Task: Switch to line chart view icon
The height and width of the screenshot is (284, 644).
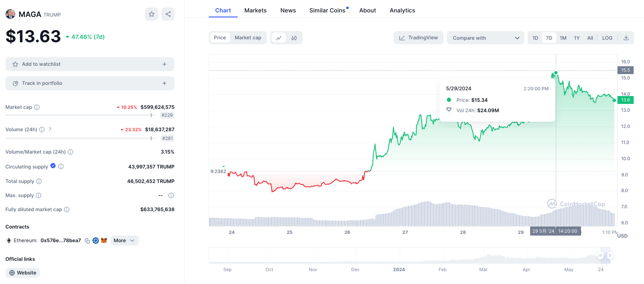Action: tap(279, 38)
